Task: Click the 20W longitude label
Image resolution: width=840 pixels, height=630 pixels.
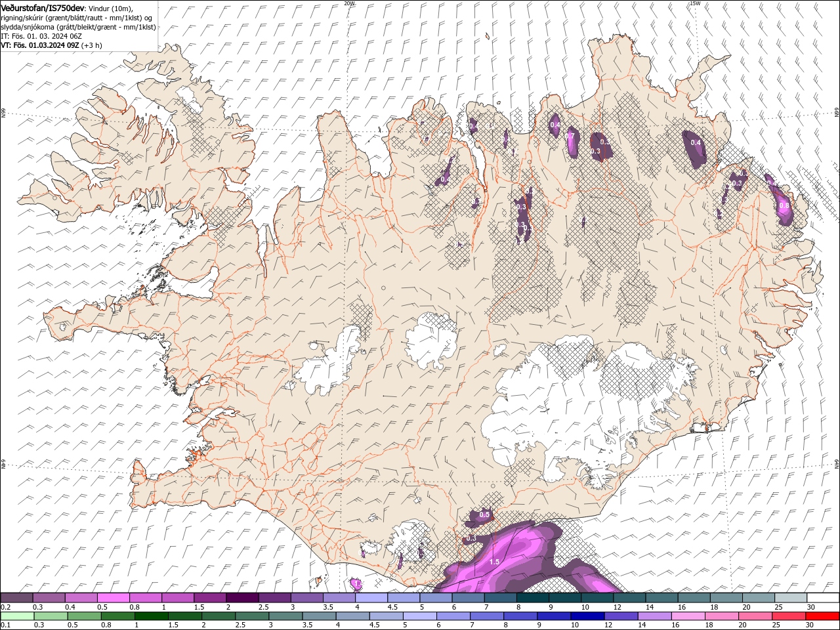Action: [349, 3]
